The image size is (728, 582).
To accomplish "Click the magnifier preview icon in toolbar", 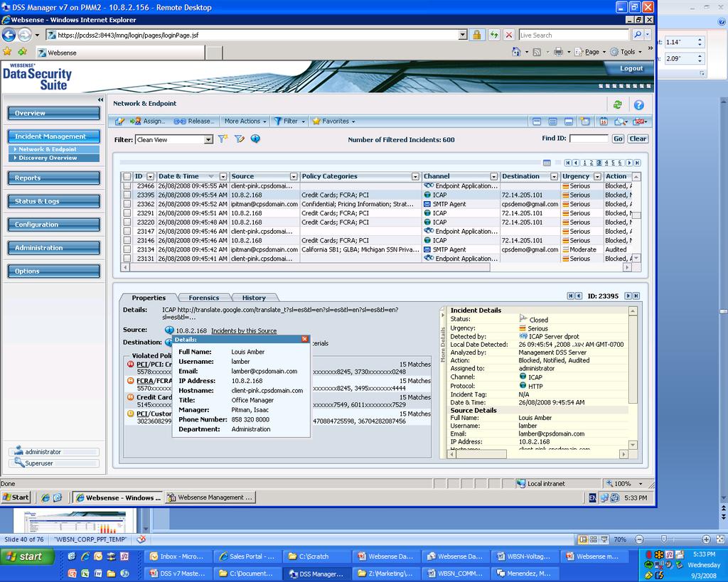I will (620, 122).
